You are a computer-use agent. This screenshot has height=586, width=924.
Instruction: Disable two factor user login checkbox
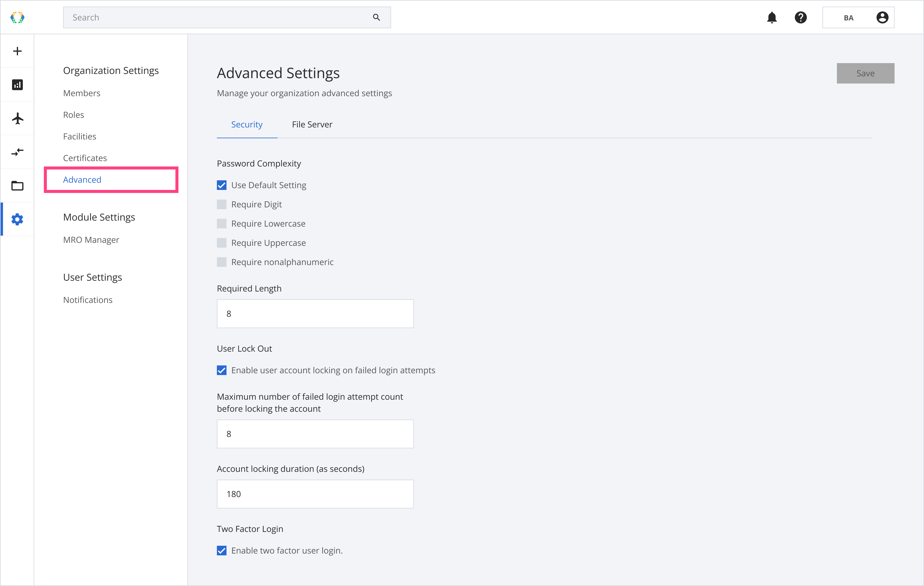click(222, 551)
